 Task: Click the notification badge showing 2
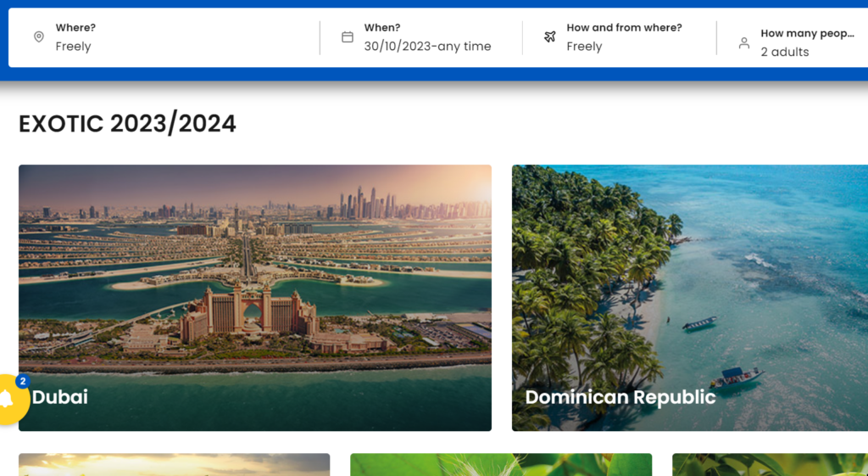[x=22, y=381]
